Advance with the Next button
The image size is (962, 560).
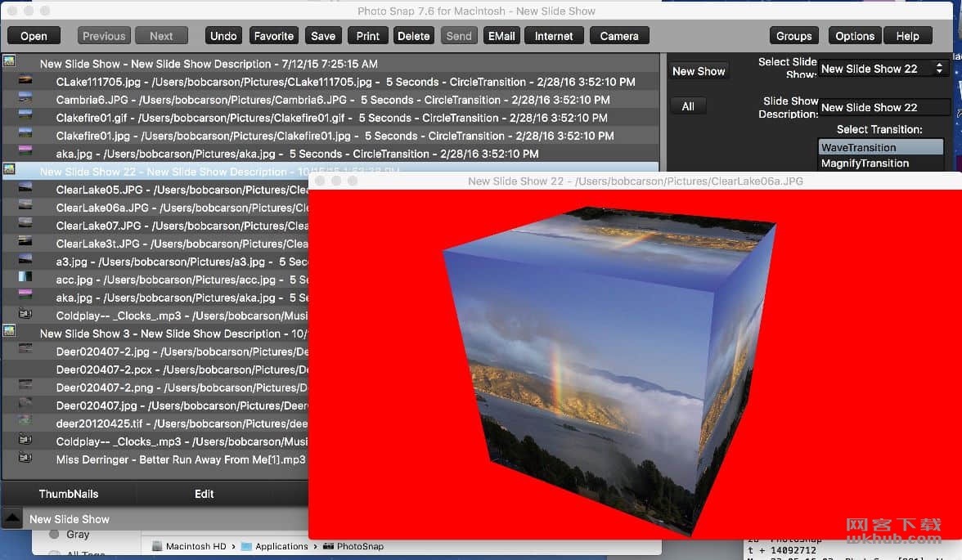tap(161, 36)
